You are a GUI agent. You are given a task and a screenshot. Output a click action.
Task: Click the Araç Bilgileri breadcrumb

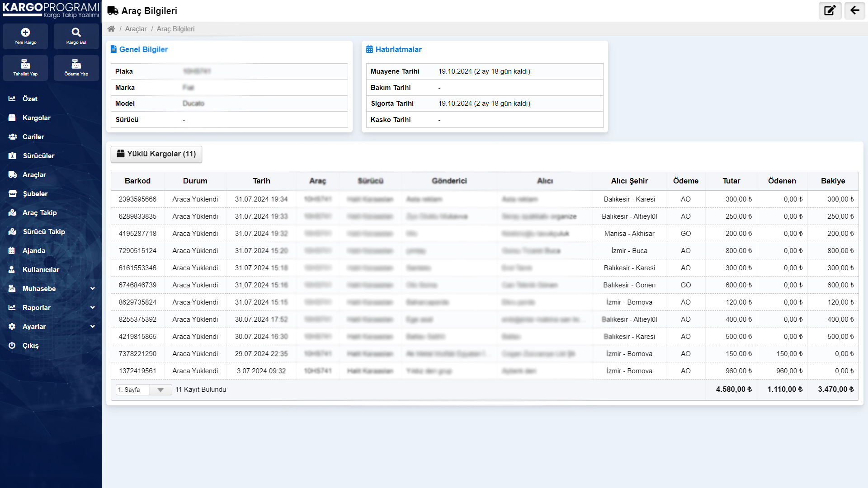pyautogui.click(x=176, y=28)
